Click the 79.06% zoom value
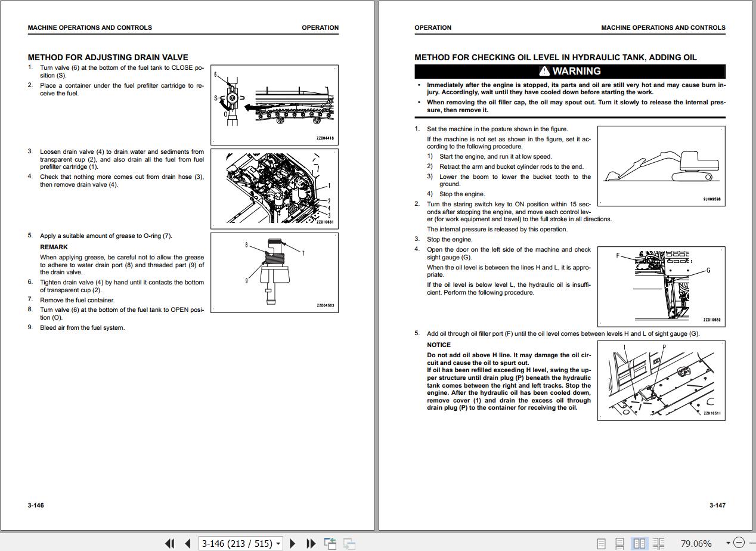The height and width of the screenshot is (551, 756). 696,543
